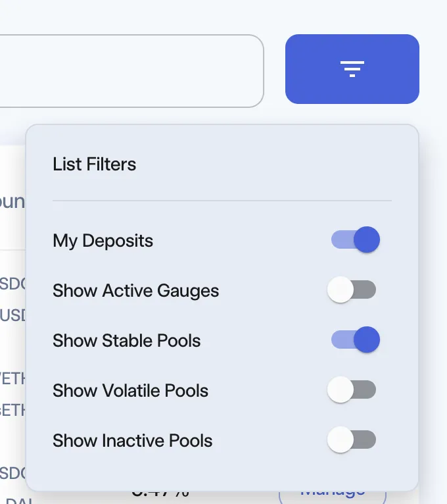Image resolution: width=447 pixels, height=504 pixels.
Task: Turn off the My Deposits switch
Action: point(356,239)
